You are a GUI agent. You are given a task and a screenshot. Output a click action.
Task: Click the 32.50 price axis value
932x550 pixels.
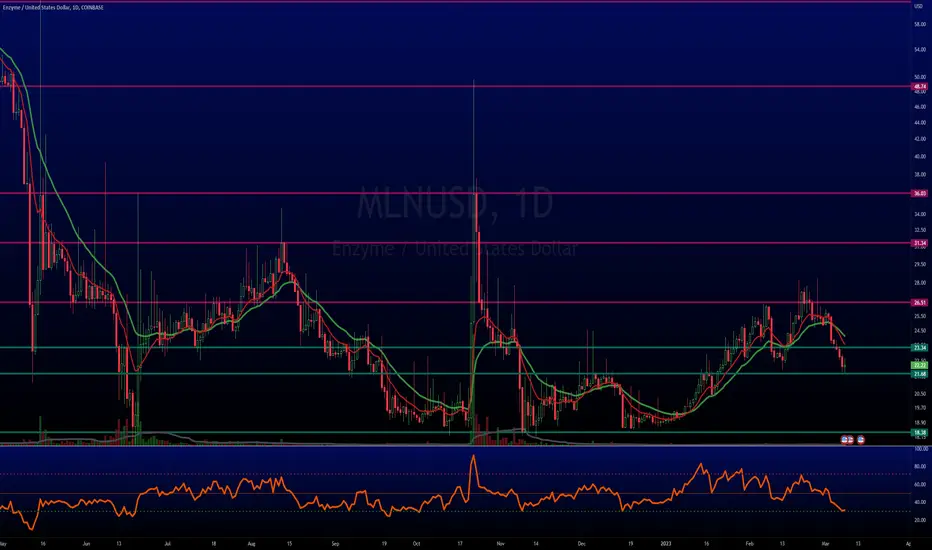pos(920,230)
